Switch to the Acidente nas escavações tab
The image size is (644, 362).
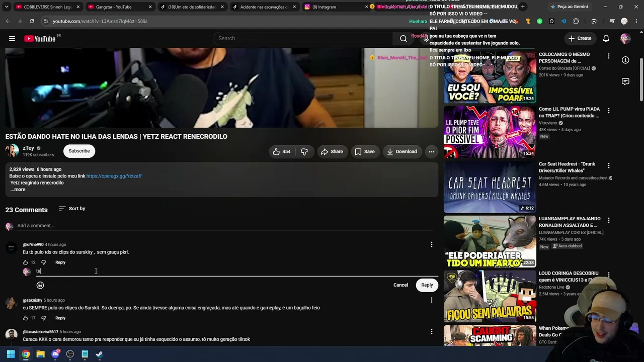[x=264, y=7]
